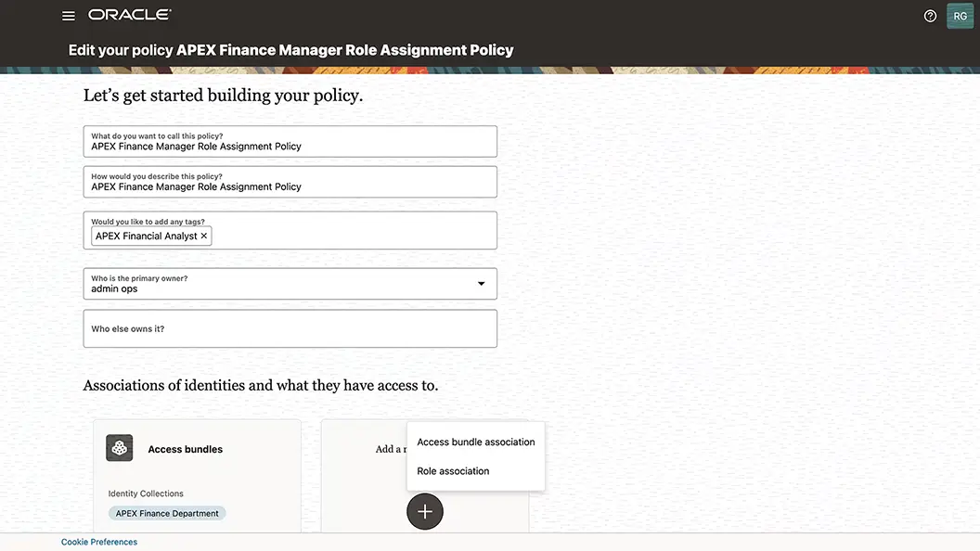Click the 'Who else owns it?' field

pos(290,328)
